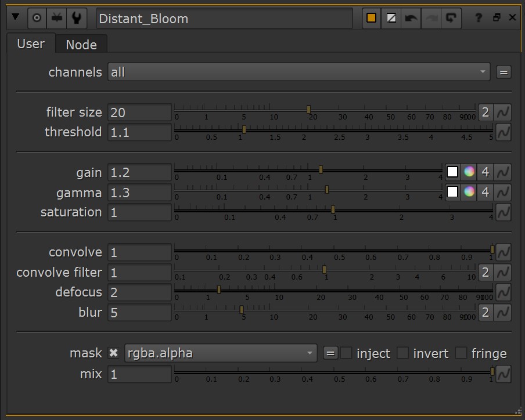
Task: Click the center-node-in-graph target icon
Action: [37, 18]
